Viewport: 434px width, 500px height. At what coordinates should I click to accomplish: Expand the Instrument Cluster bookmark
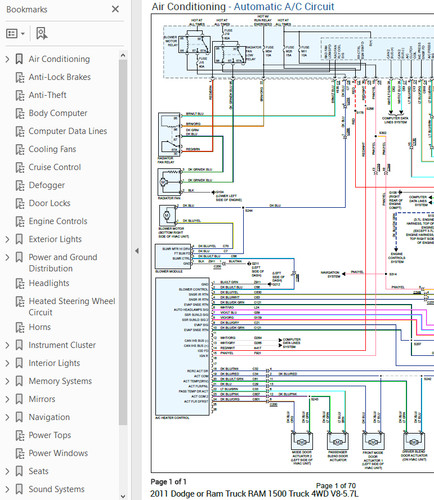tap(7, 345)
